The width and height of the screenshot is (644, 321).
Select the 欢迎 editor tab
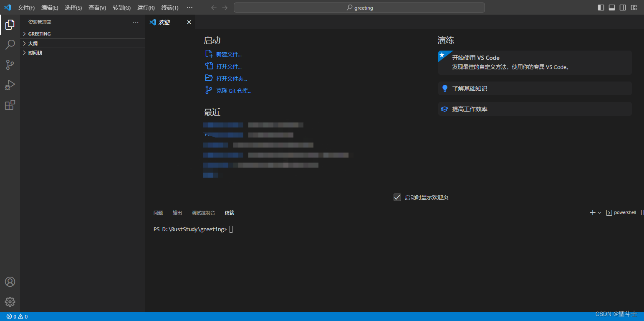pos(170,22)
